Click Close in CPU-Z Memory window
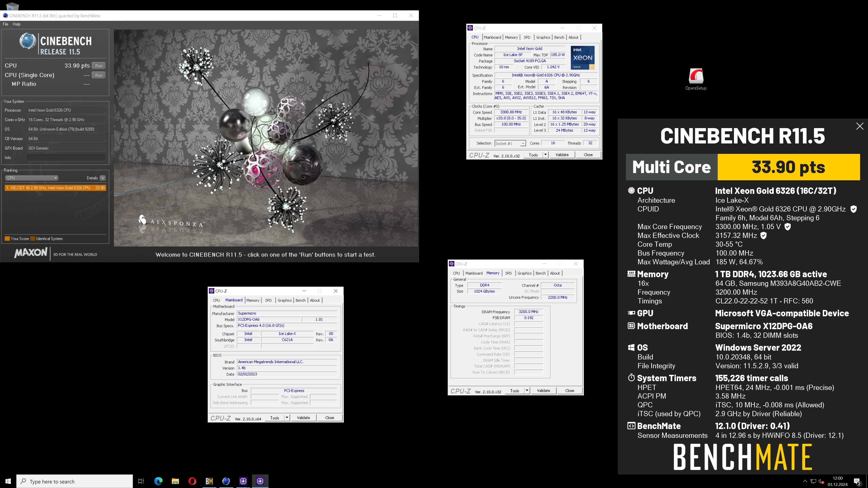868x488 pixels. click(x=569, y=391)
